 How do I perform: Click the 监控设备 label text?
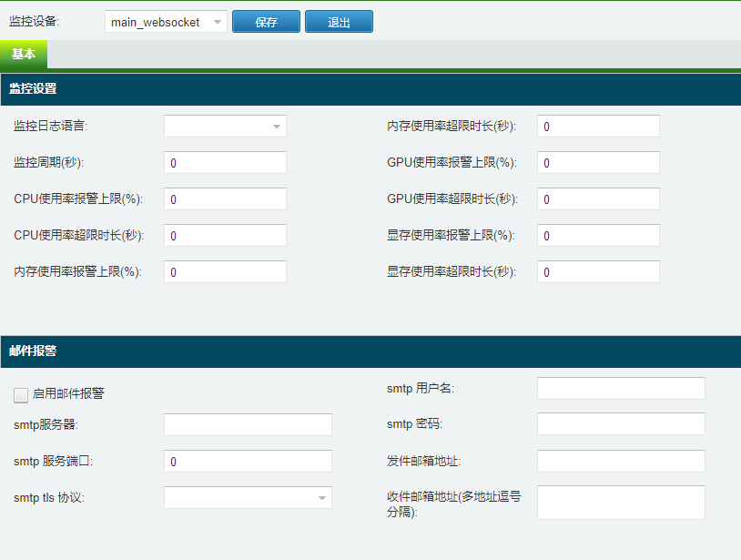[x=34, y=21]
